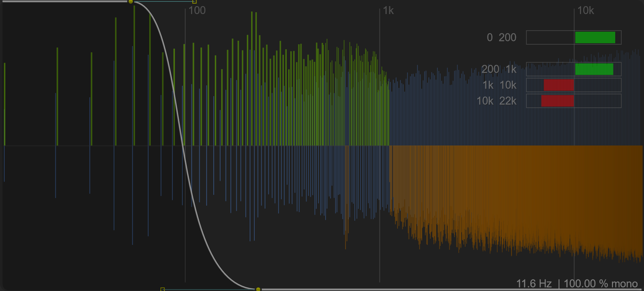The height and width of the screenshot is (291, 644).
Task: Click the green 200–1k band correlation meter
Action: pos(573,69)
